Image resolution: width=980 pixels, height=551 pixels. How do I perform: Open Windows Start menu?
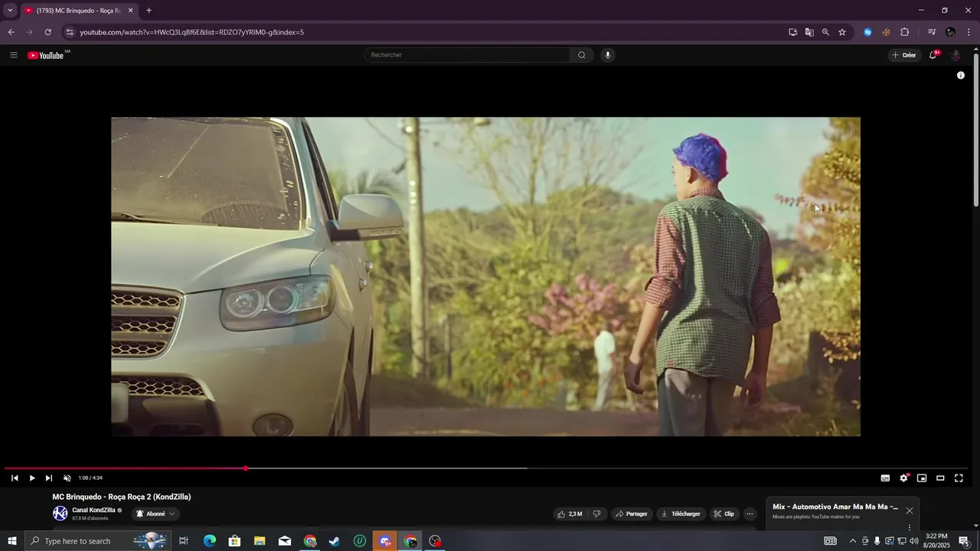[x=11, y=541]
